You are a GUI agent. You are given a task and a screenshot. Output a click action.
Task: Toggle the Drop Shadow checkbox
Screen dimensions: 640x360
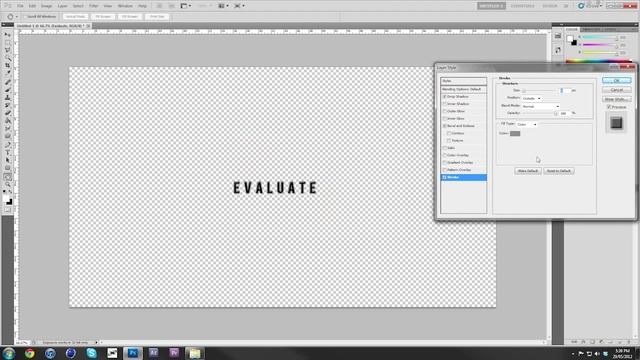(444, 97)
